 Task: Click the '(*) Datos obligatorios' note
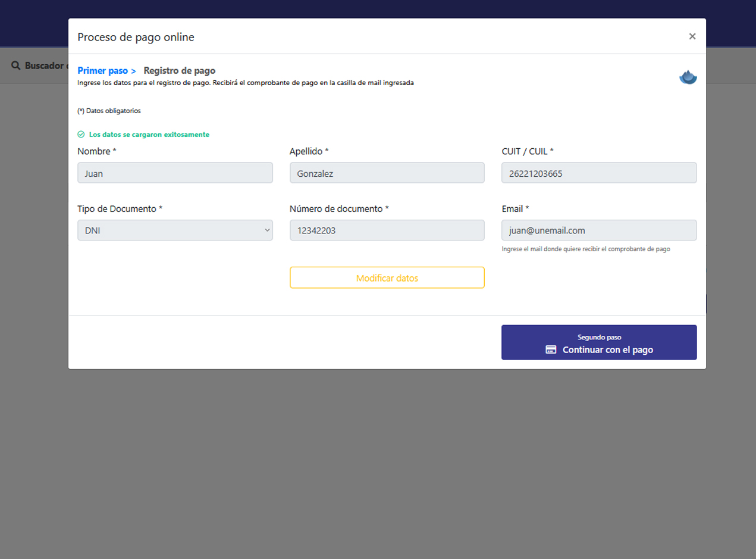109,111
